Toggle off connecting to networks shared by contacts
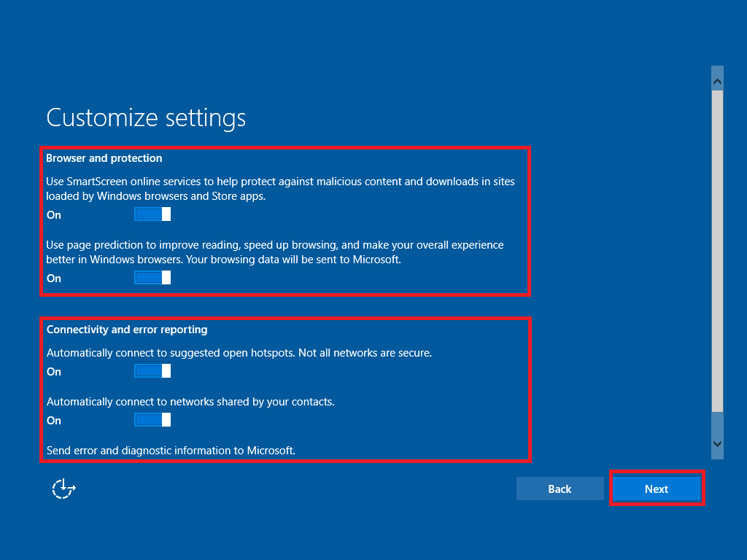 pyautogui.click(x=152, y=419)
